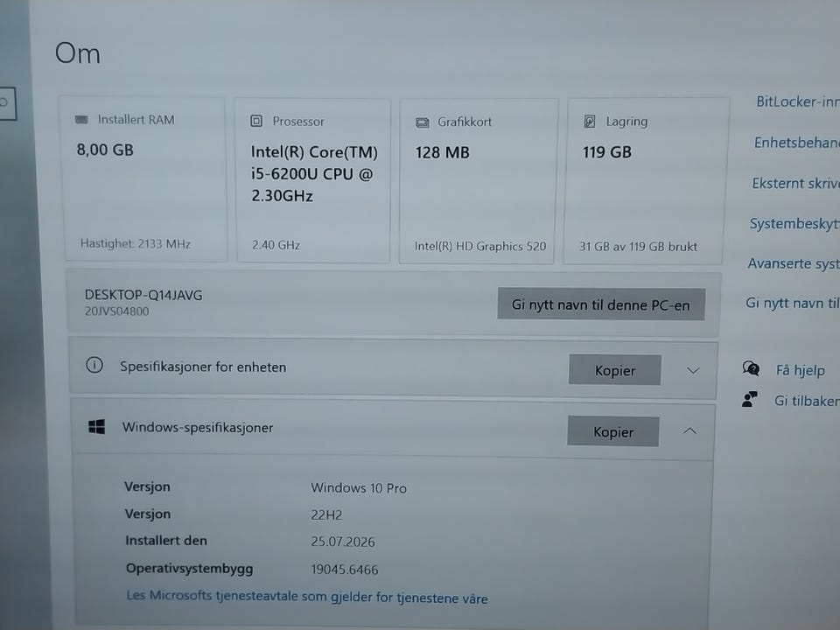Select the Prosessor i5-6200U card
Screen dimensions: 840x630
click(313, 180)
